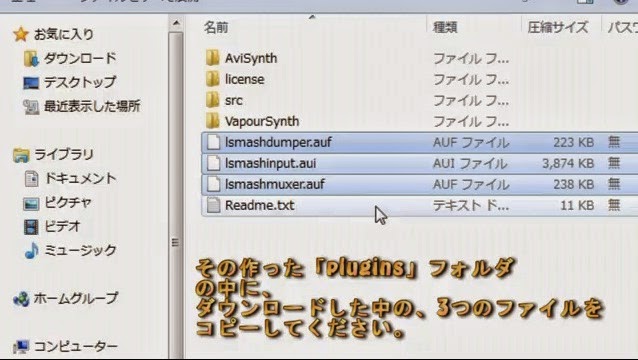Viewport: 638px width, 360px height.
Task: Select コンピューター in sidebar
Action: (x=76, y=347)
